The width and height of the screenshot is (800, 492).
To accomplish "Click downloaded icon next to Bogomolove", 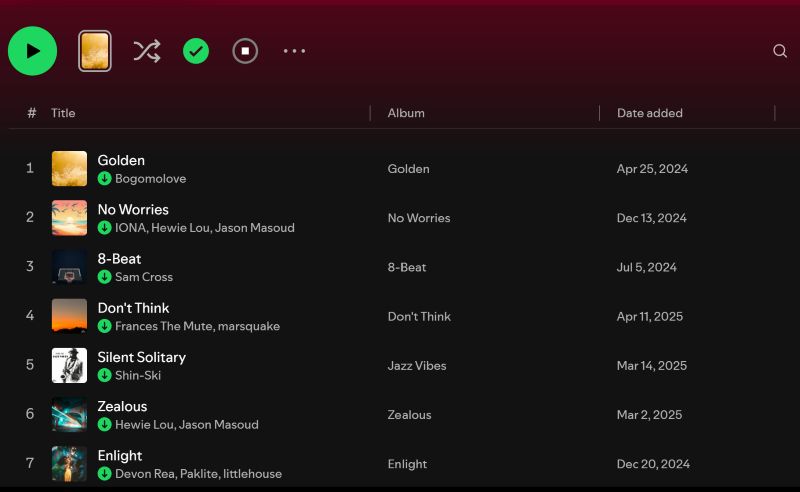I will pos(104,179).
